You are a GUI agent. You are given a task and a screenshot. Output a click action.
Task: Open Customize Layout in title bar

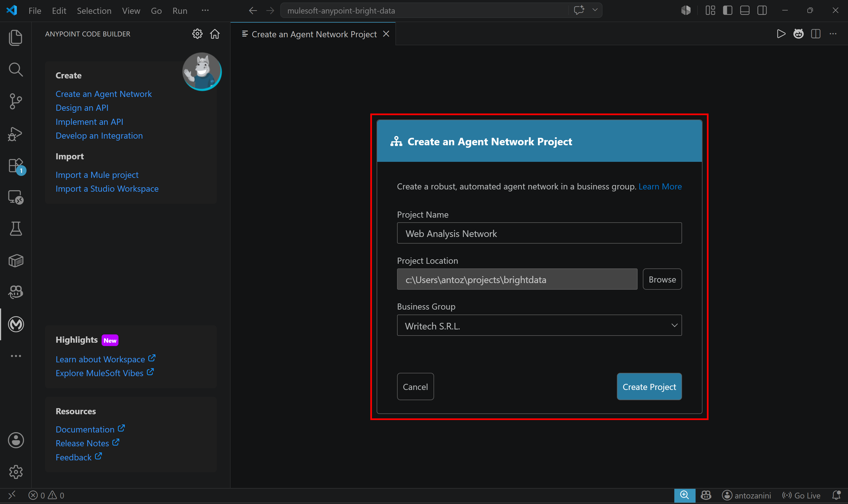tap(710, 10)
